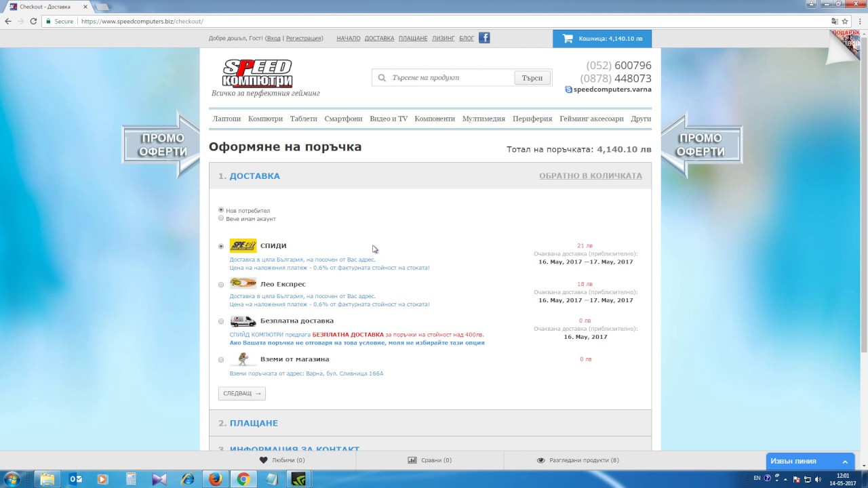Open the Компоненти category menu

click(x=435, y=119)
